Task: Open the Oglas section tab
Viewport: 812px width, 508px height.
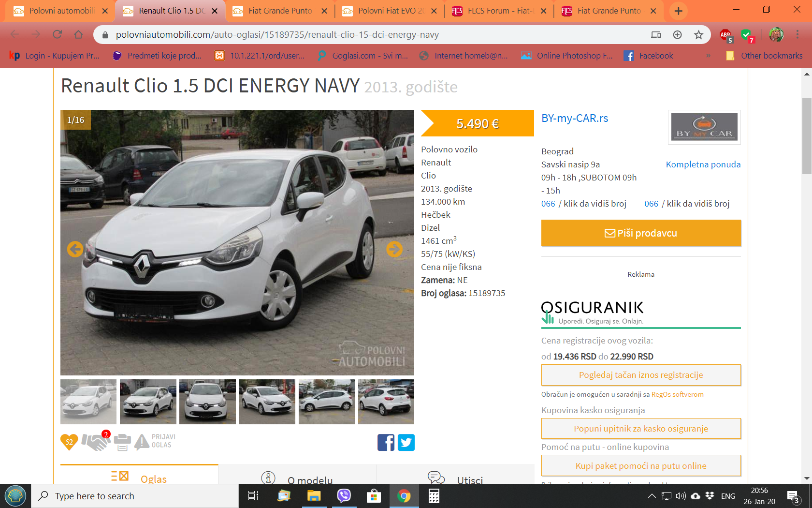Action: pyautogui.click(x=139, y=475)
